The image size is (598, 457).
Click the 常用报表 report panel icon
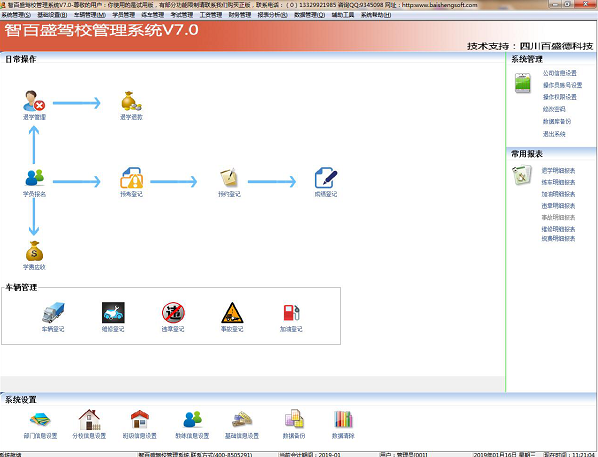pyautogui.click(x=521, y=175)
